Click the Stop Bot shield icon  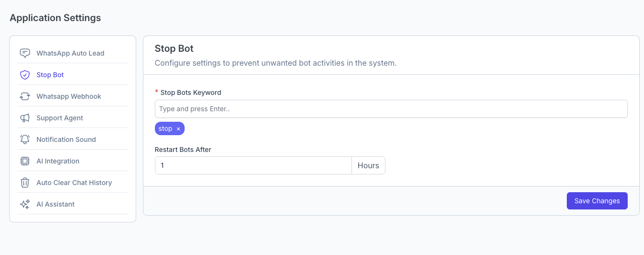[25, 75]
